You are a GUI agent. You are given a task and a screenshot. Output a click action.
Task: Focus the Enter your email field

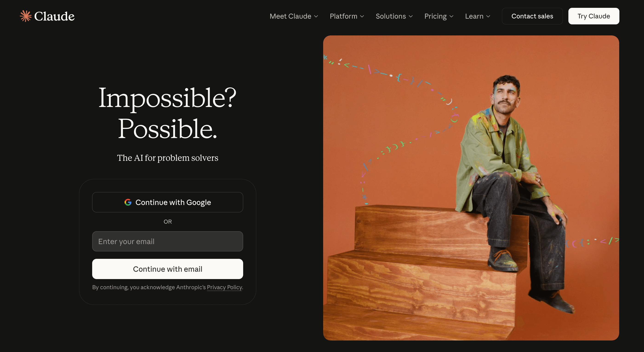(168, 241)
